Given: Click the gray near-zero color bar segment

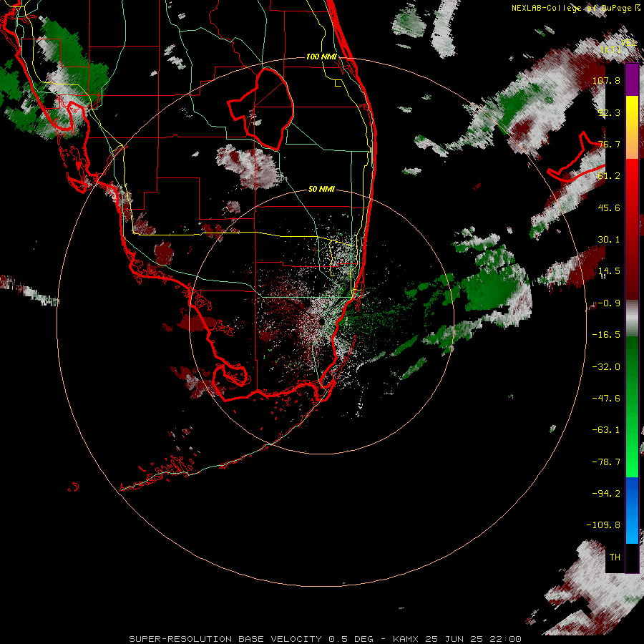Looking at the screenshot, I should tap(632, 318).
